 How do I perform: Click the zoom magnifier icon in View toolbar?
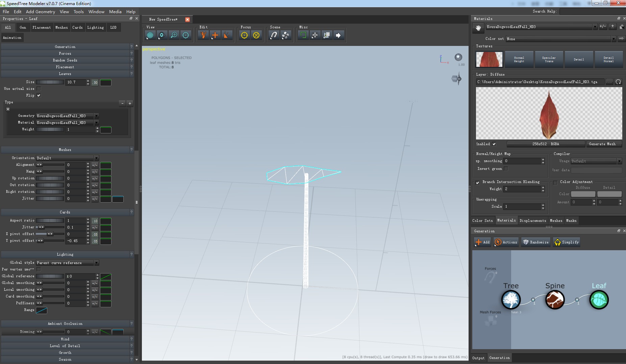(174, 35)
